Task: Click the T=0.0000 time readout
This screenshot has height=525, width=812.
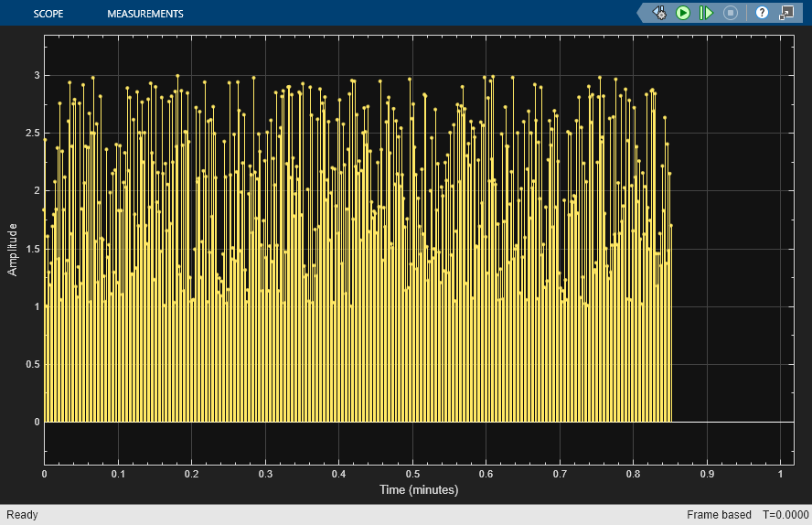Action: click(x=785, y=515)
